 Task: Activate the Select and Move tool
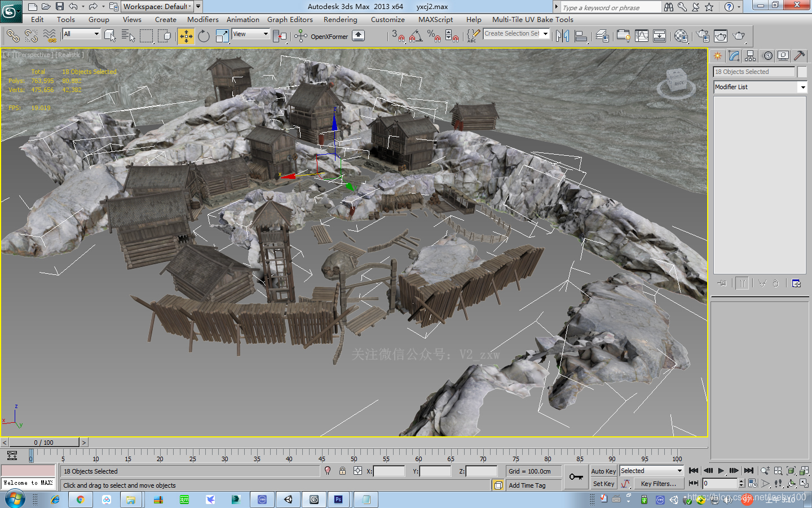point(186,36)
